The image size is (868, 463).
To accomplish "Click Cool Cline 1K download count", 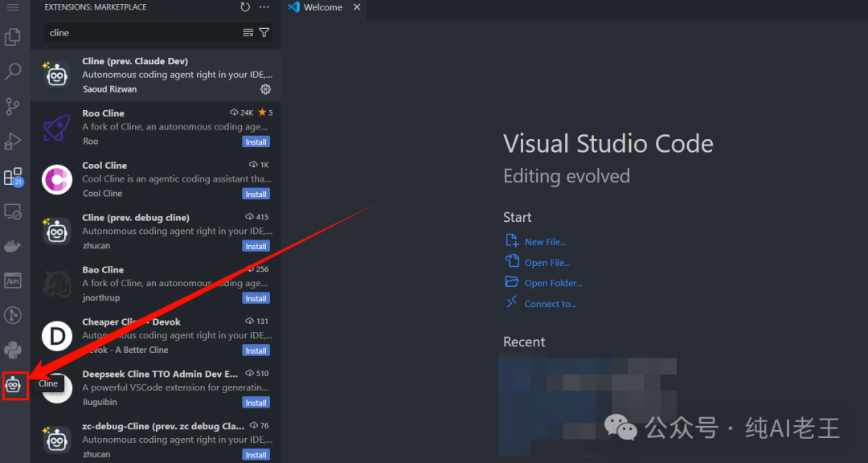I will [259, 165].
